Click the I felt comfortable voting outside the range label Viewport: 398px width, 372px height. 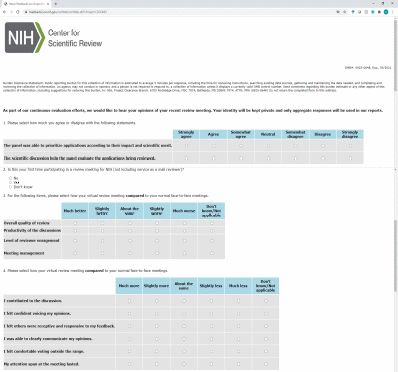click(x=44, y=351)
